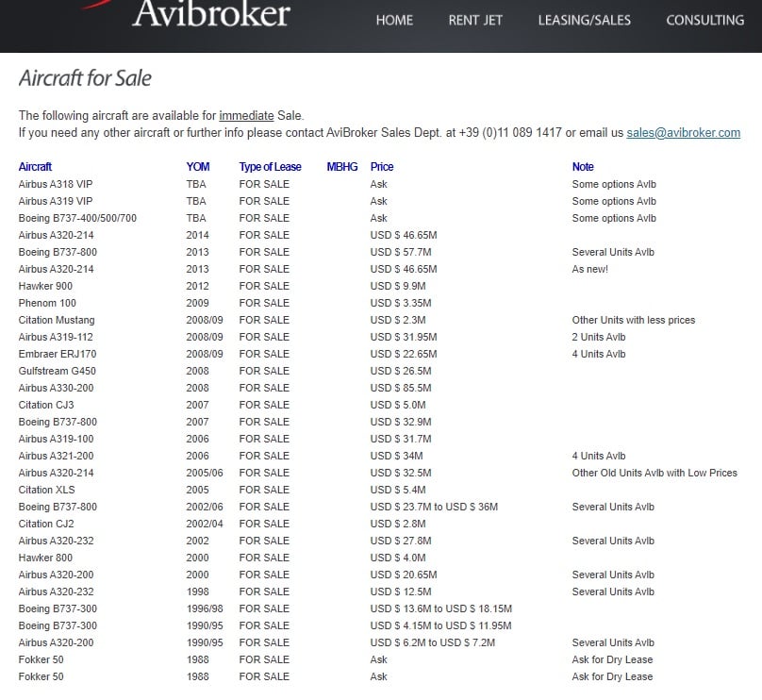Click the price "USD $ 5.0M"
This screenshot has width=762, height=700.
(x=398, y=405)
